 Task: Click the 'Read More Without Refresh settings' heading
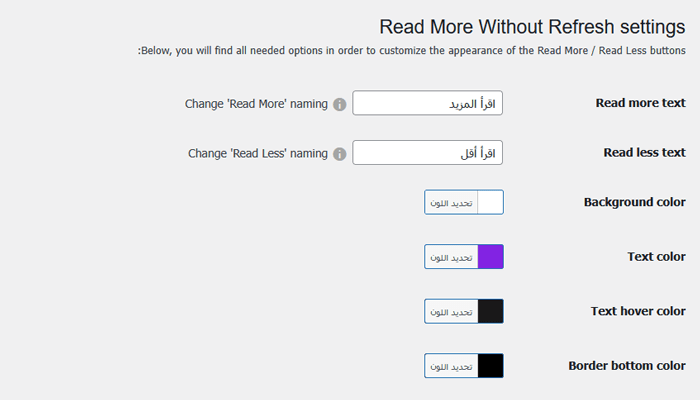pos(532,25)
